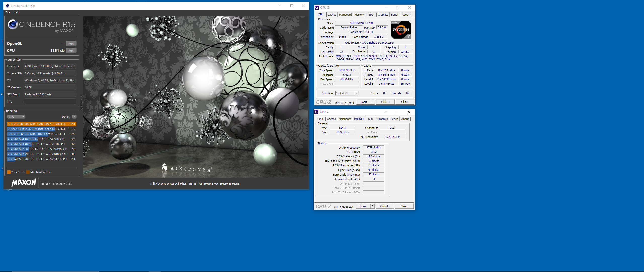
Task: Click the Cinebench R15 logo sphere
Action: 13,24
